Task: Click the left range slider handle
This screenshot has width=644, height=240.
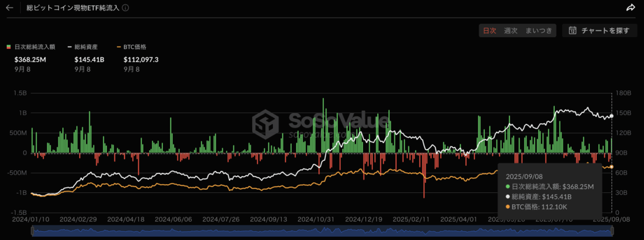Action: (x=33, y=231)
